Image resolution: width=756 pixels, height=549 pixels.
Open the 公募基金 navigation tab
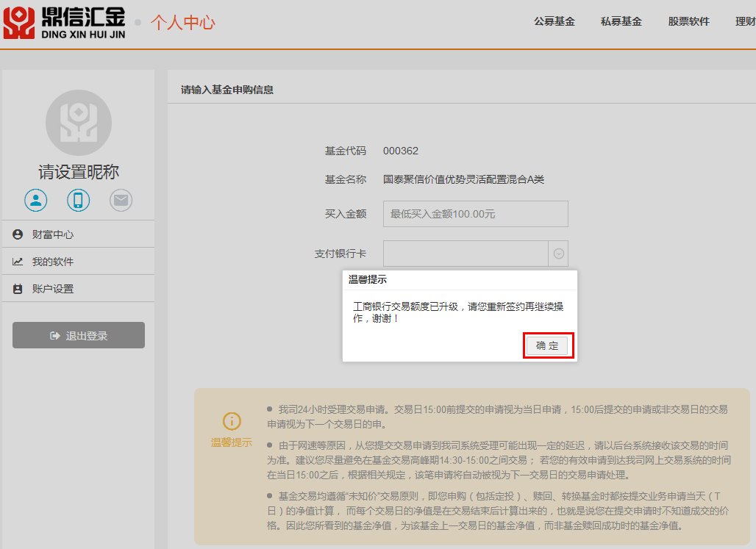pos(554,21)
